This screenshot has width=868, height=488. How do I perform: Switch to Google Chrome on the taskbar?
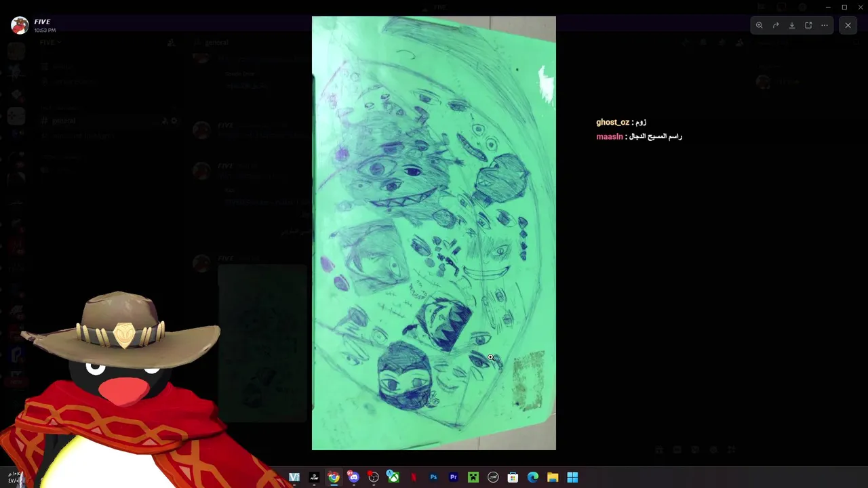(334, 477)
